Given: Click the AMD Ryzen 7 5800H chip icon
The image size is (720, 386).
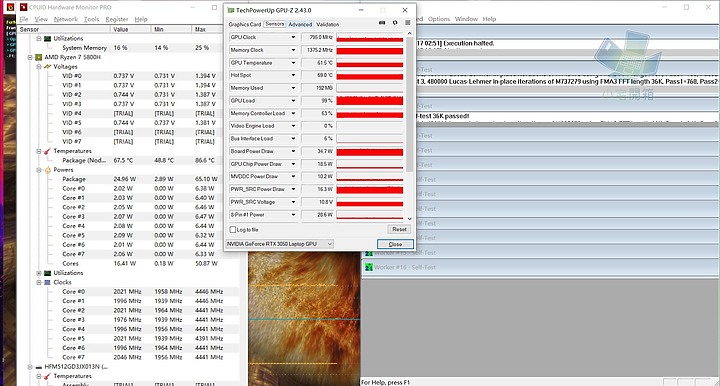Looking at the screenshot, I should click(39, 57).
